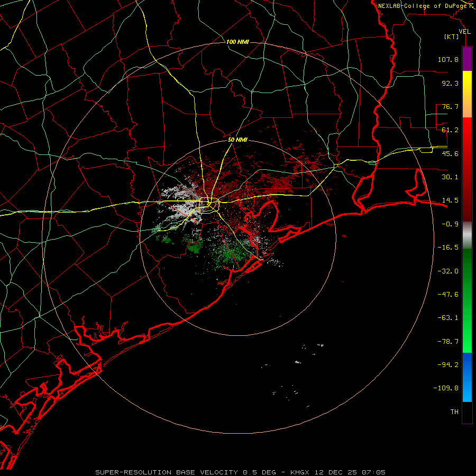
Task: Click the 07:05 timestamp in the caption
Action: (x=374, y=472)
